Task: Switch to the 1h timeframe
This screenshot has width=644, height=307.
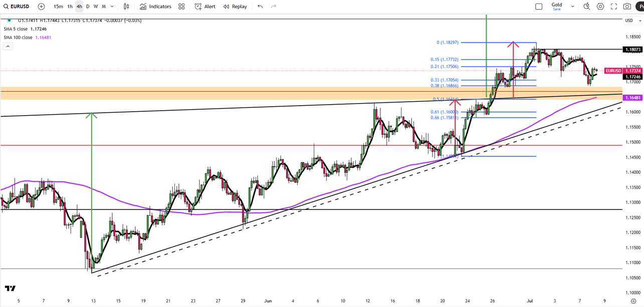Action: point(70,7)
